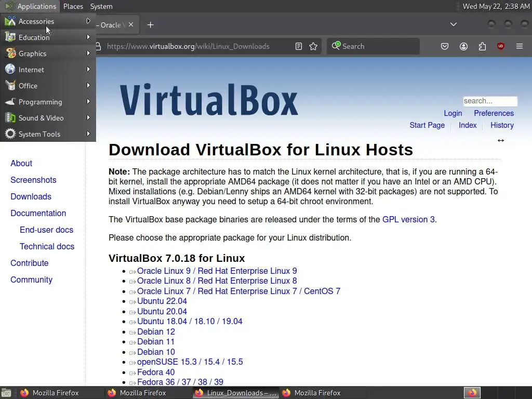The image size is (532, 399).
Task: Open the Firefox hamburger application menu
Action: (x=520, y=46)
